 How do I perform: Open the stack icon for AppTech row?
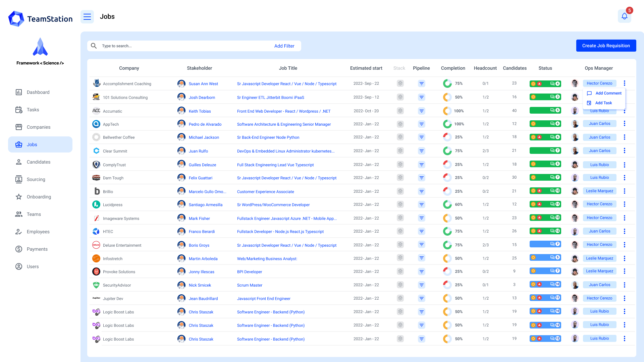point(400,124)
